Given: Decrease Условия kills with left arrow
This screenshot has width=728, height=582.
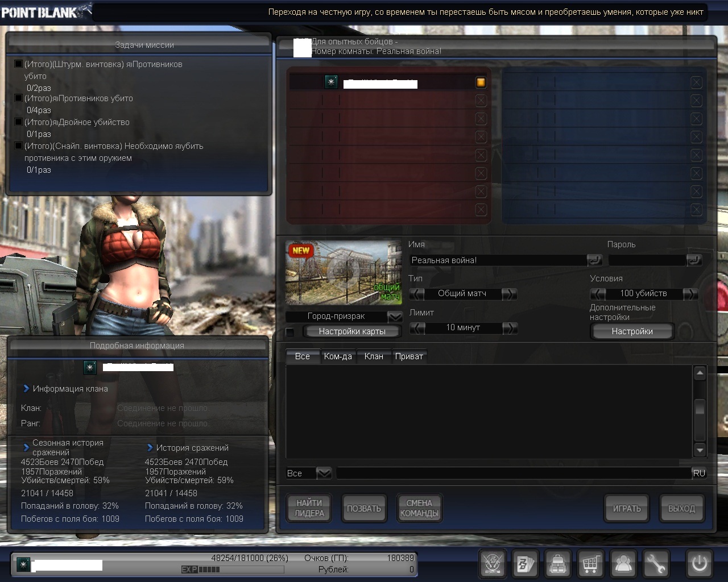Looking at the screenshot, I should pos(598,294).
